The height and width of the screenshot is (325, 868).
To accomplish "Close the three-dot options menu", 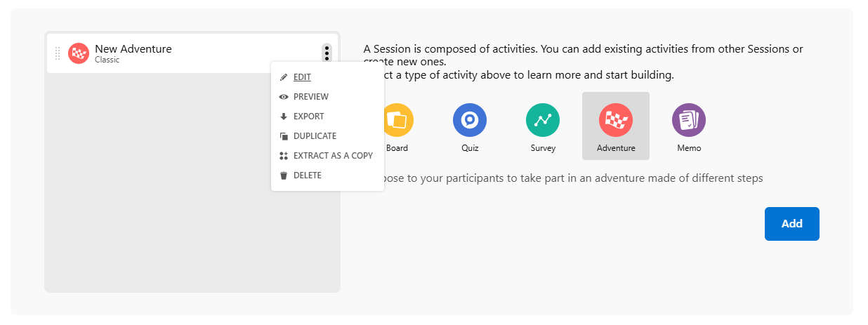I will 327,53.
